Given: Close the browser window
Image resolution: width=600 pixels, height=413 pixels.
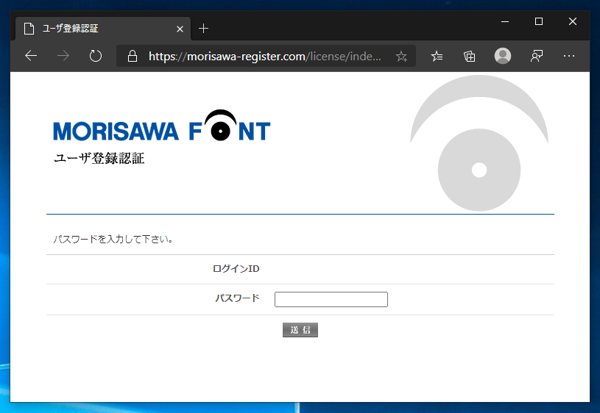Looking at the screenshot, I should 572,21.
